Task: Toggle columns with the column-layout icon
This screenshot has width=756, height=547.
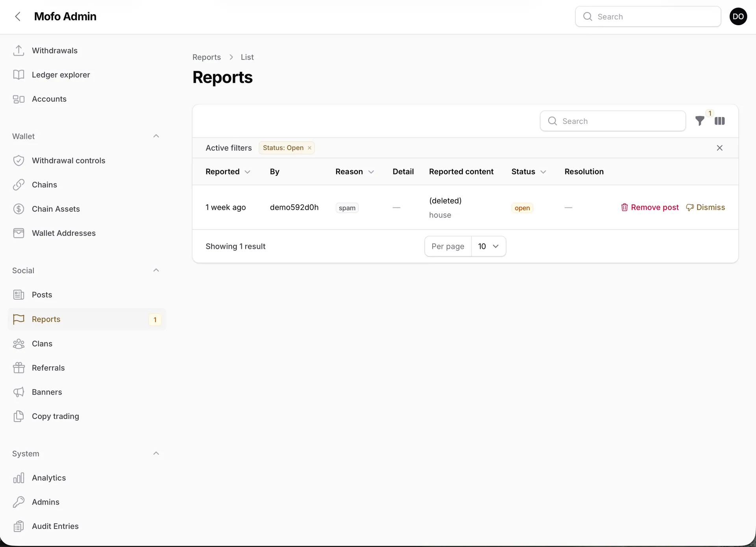Action: pyautogui.click(x=720, y=121)
